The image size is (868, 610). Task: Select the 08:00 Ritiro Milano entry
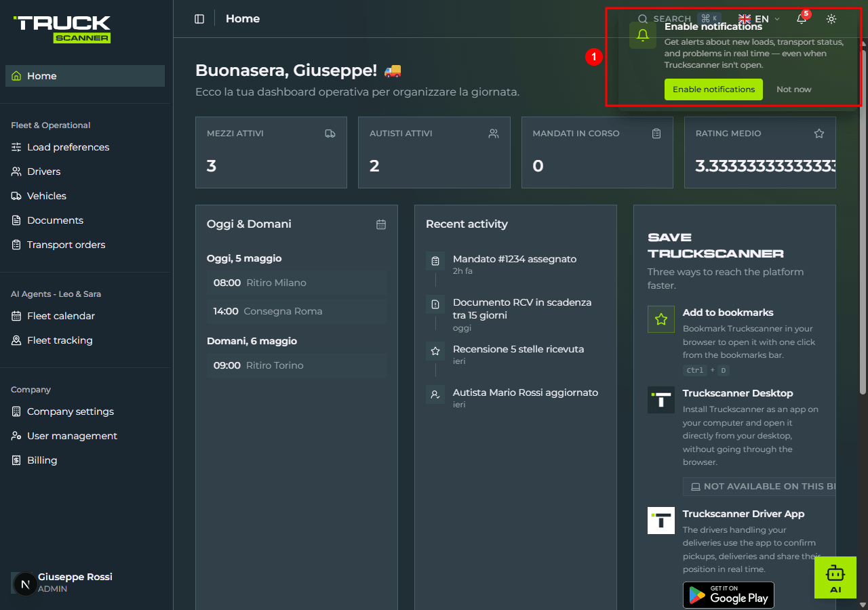tap(296, 283)
